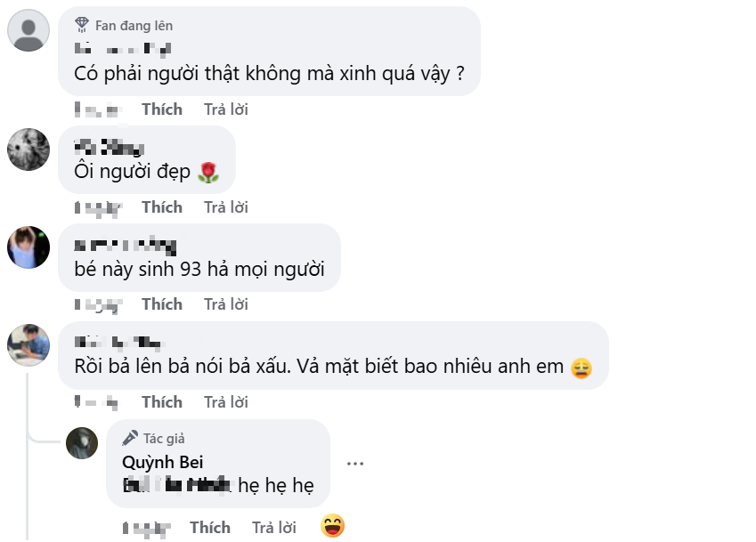The width and height of the screenshot is (756, 542).
Task: Click Quỳnh Bei's avatar next to the reply
Action: click(x=82, y=442)
